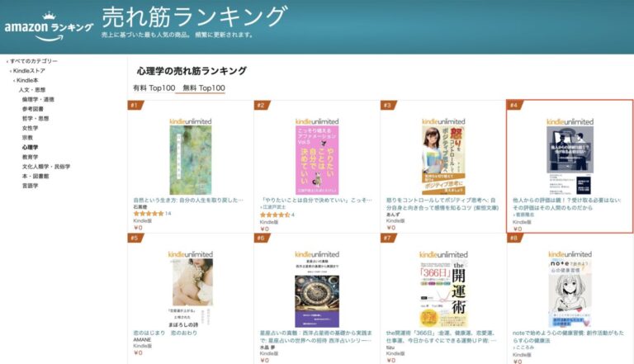Image resolution: width=634 pixels, height=364 pixels.
Task: Go up to Kindle本 category
Action: coord(27,80)
